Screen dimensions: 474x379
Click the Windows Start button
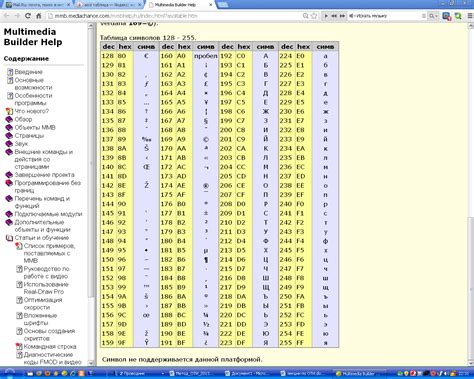coord(10,373)
